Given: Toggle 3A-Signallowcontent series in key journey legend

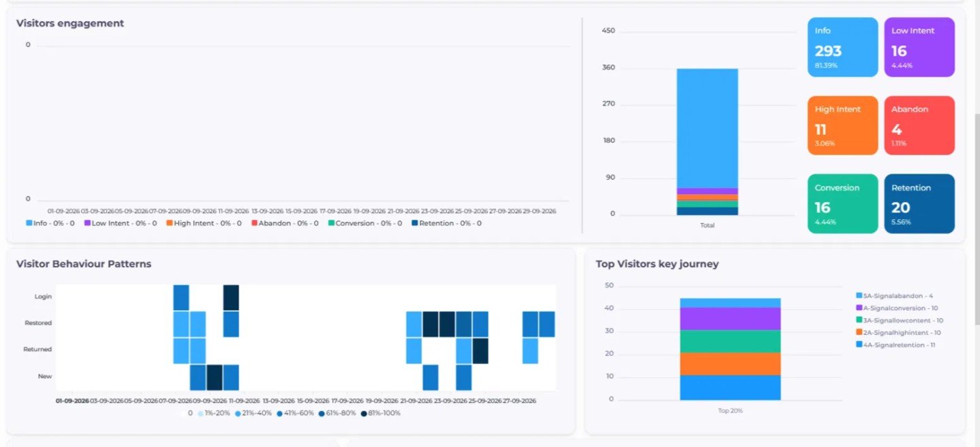Looking at the screenshot, I should (900, 320).
